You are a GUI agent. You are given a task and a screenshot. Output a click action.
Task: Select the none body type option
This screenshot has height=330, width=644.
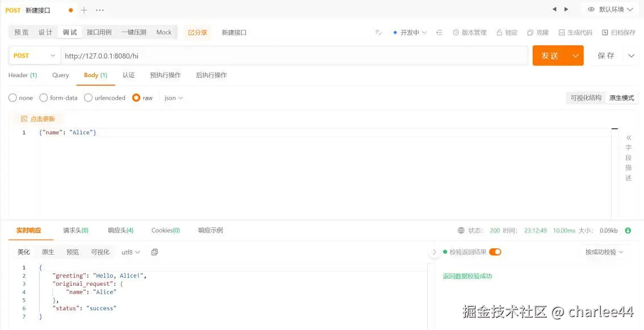12,98
